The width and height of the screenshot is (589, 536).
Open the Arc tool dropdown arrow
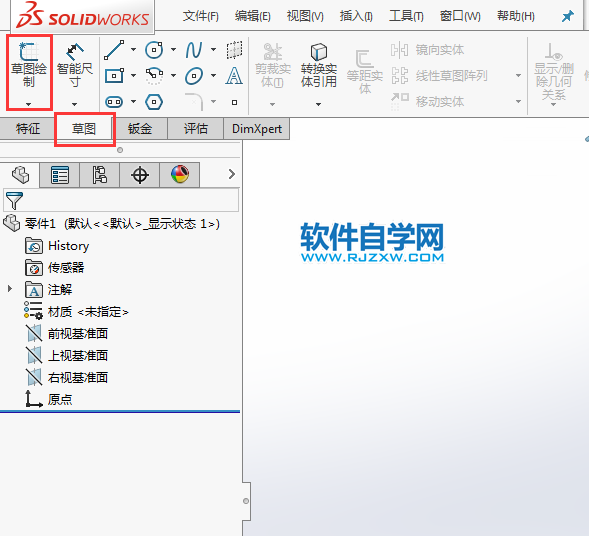174,75
